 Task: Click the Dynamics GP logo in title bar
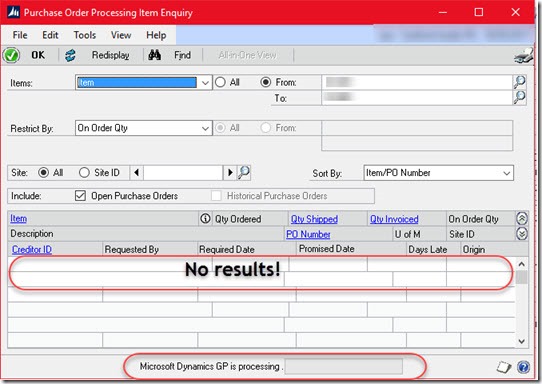tap(13, 12)
